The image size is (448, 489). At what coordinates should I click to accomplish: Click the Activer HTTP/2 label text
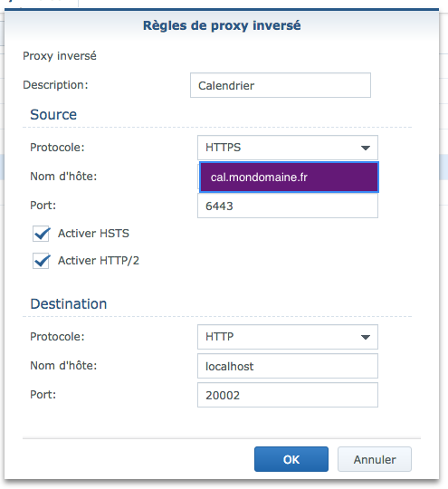99,261
